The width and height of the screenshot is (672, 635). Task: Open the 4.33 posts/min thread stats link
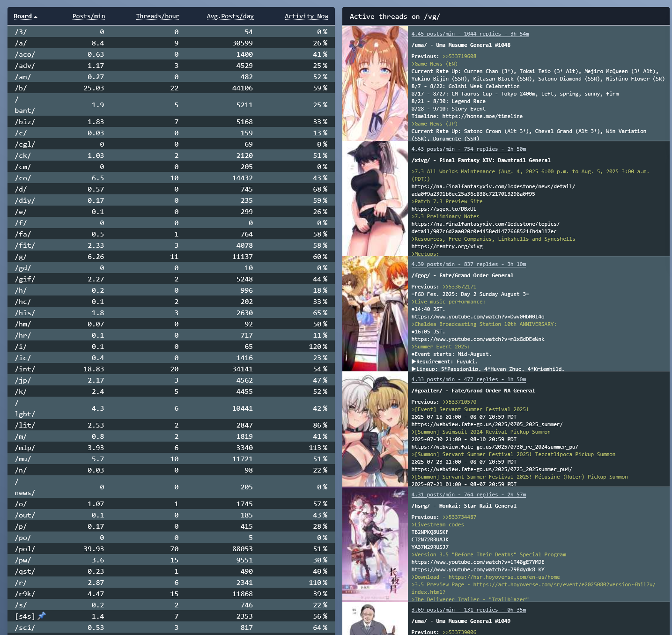pos(469,379)
